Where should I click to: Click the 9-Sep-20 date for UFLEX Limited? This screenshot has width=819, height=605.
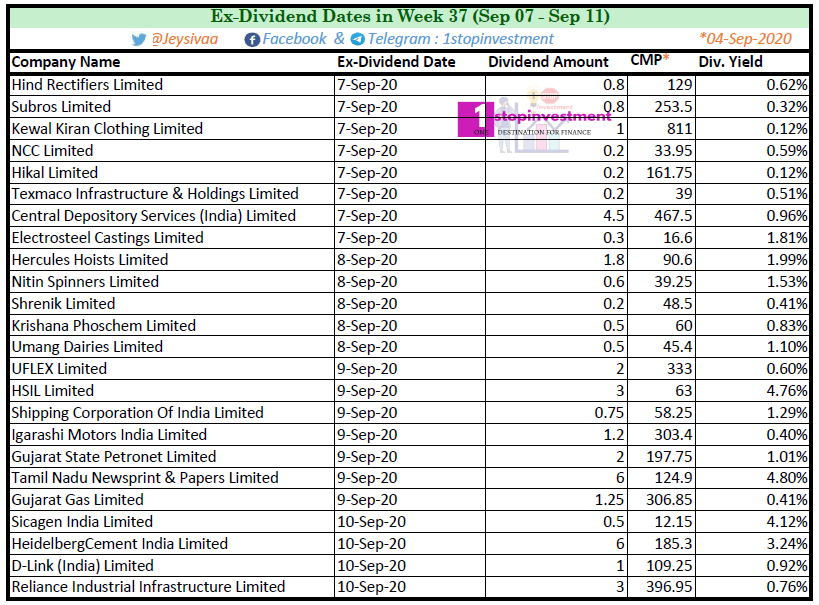[x=367, y=369]
